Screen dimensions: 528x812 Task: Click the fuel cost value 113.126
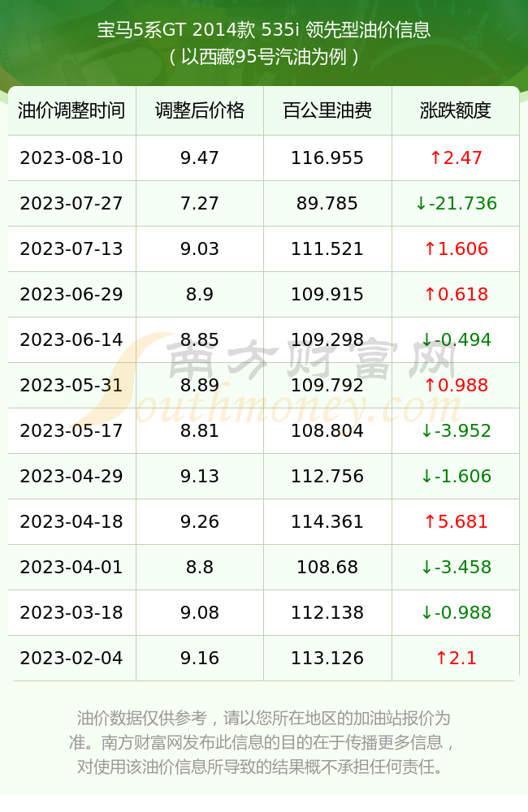[x=327, y=659]
